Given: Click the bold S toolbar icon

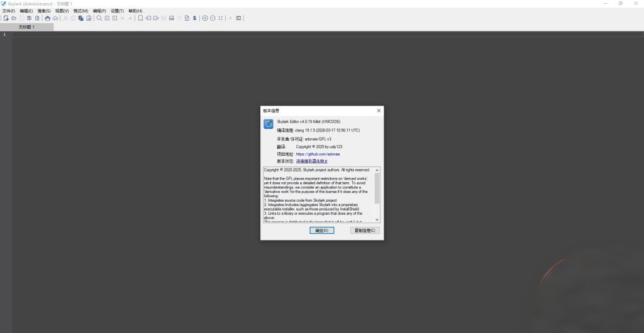Looking at the screenshot, I should tap(195, 18).
